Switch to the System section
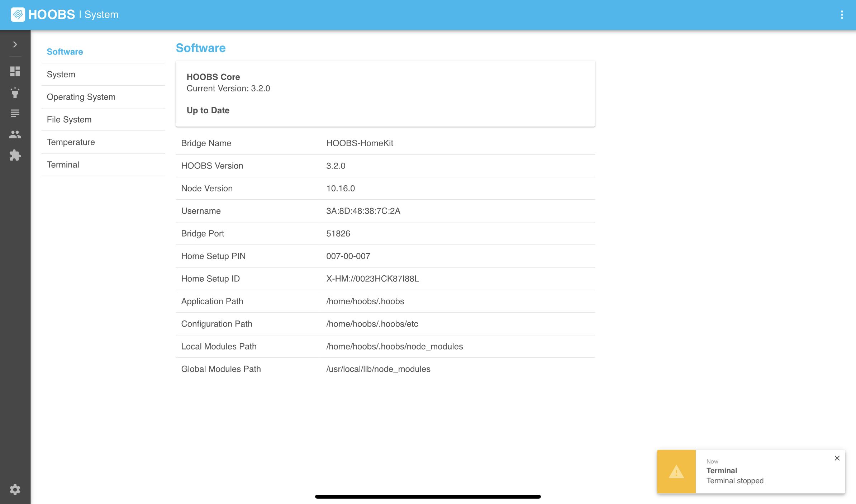 (61, 74)
